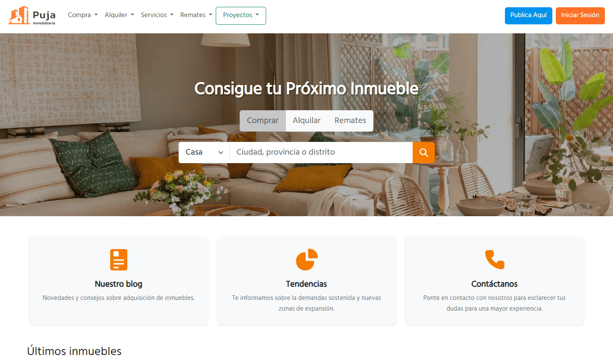Click the Tendencias pie chart icon

pos(307,259)
